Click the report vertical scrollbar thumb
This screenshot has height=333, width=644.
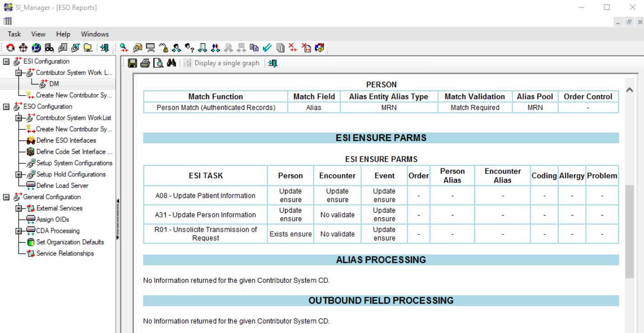tap(630, 231)
